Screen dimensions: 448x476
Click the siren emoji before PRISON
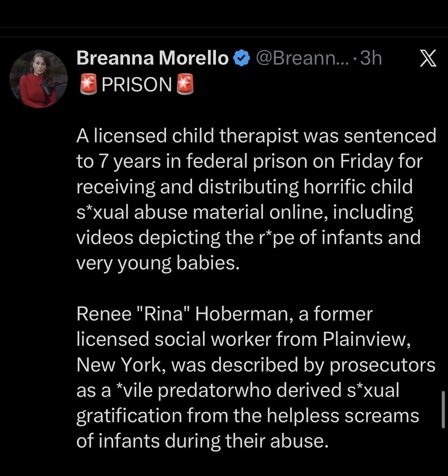pos(88,84)
